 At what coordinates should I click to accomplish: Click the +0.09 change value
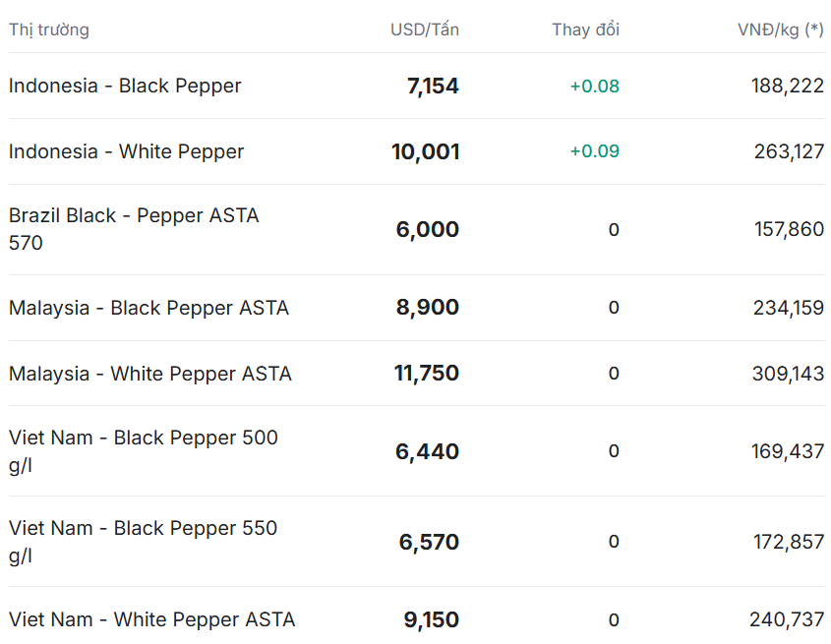coord(595,151)
